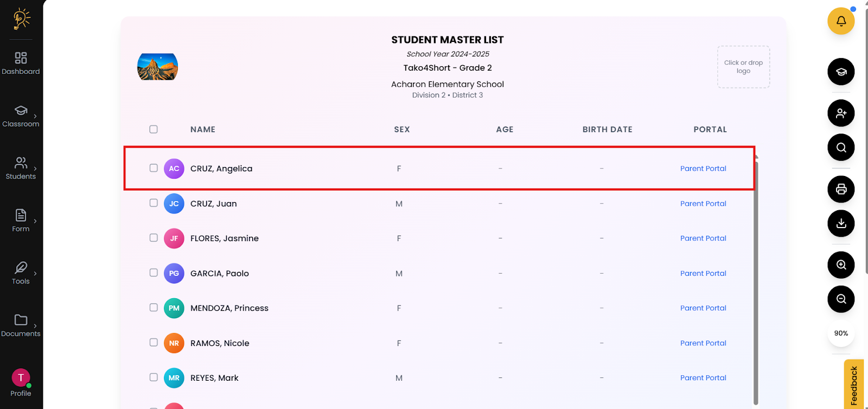Click the graduation cap button on right

[x=841, y=72]
